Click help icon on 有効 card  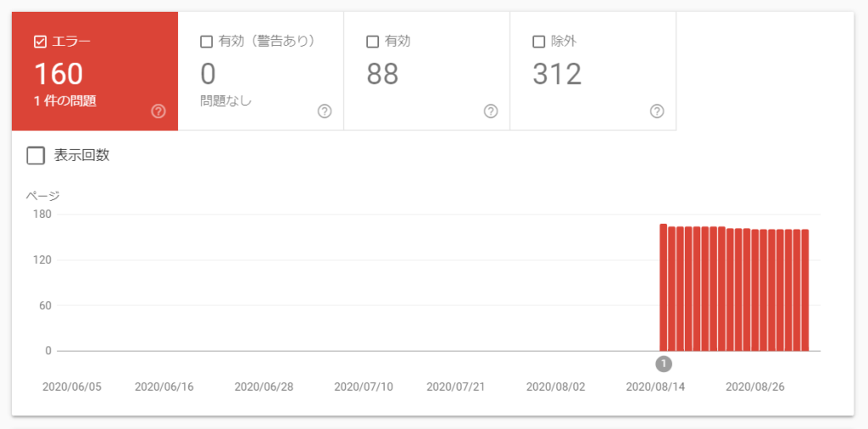tap(490, 111)
